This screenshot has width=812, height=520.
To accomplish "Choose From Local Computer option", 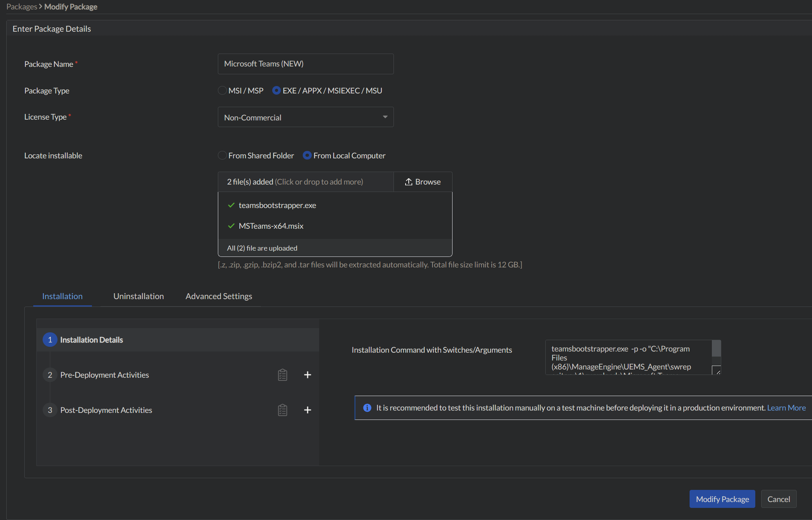I will coord(307,156).
